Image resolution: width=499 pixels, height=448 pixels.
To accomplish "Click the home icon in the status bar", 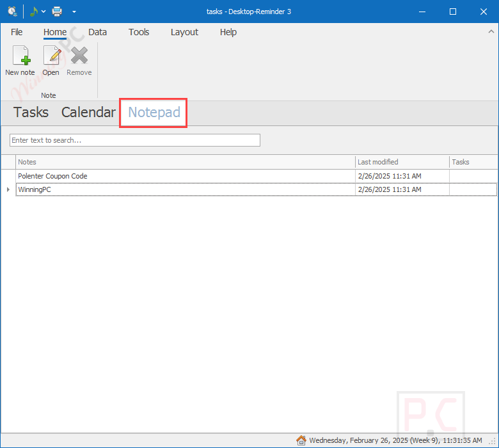I will point(301,440).
